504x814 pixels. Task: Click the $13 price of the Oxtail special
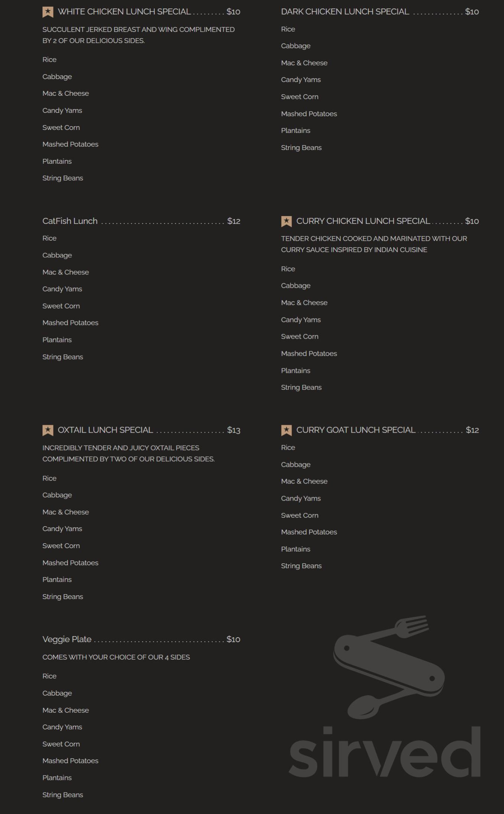click(x=234, y=430)
